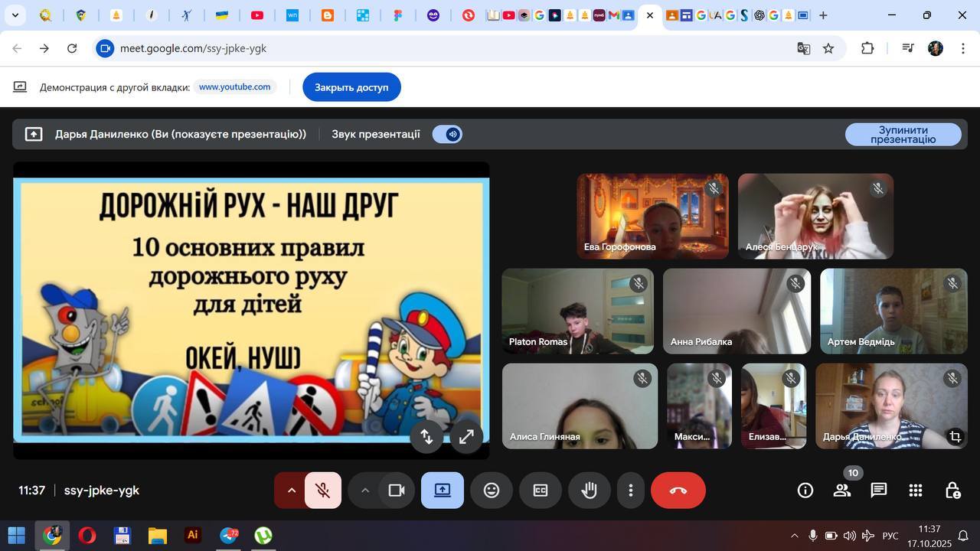Screen dimensions: 980x551
Task: Expand video settings arrow beside camera
Action: coord(365,491)
